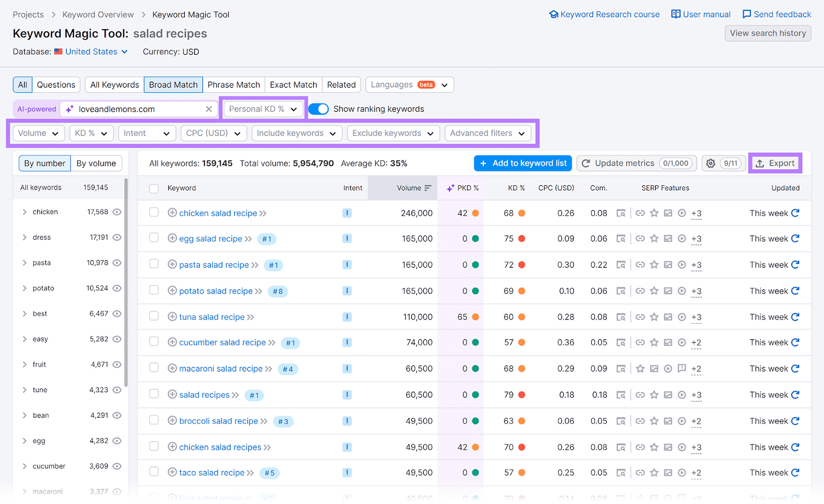The image size is (824, 504).
Task: Switch to the Exact Match tab
Action: pos(293,84)
